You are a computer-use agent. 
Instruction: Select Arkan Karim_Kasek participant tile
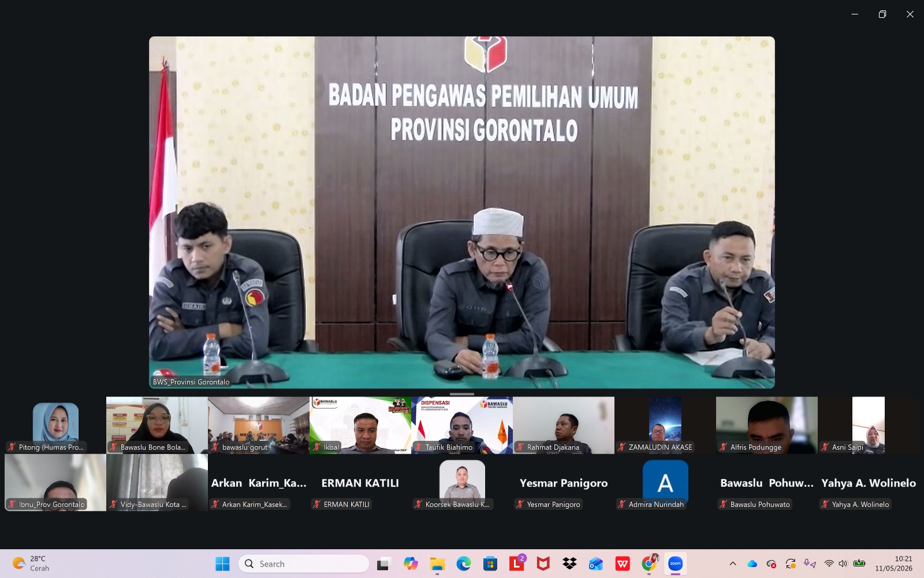tap(259, 482)
